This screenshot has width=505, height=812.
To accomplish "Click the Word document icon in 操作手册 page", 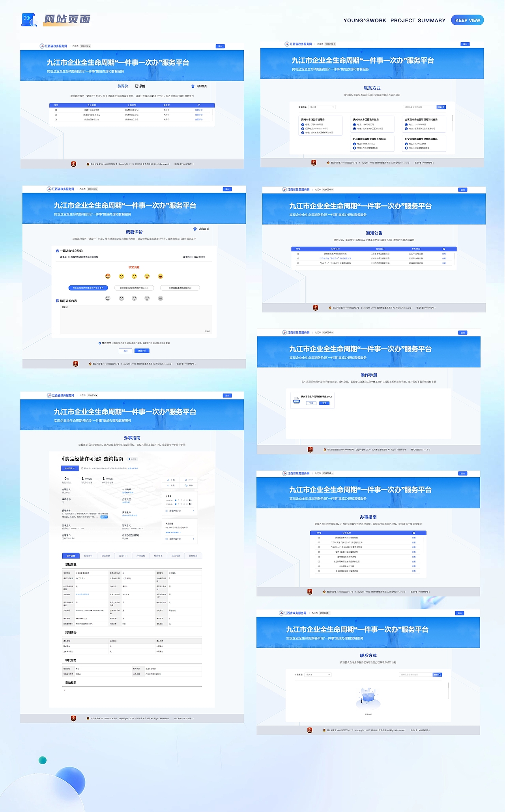I will [x=296, y=400].
